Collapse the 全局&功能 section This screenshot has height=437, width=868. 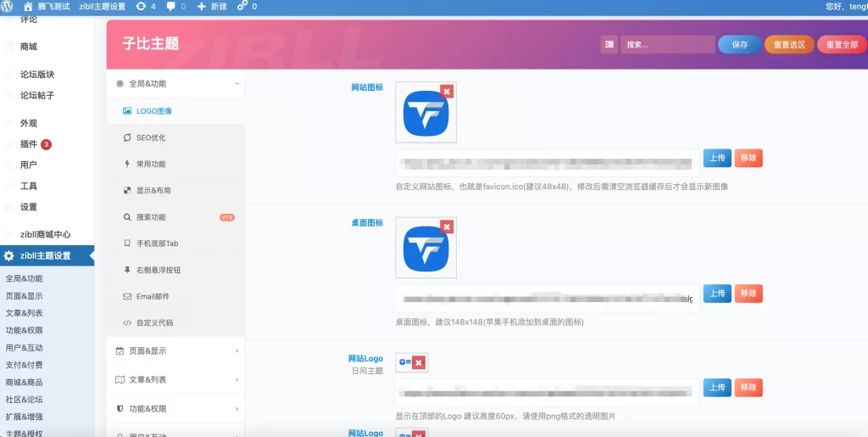175,84
